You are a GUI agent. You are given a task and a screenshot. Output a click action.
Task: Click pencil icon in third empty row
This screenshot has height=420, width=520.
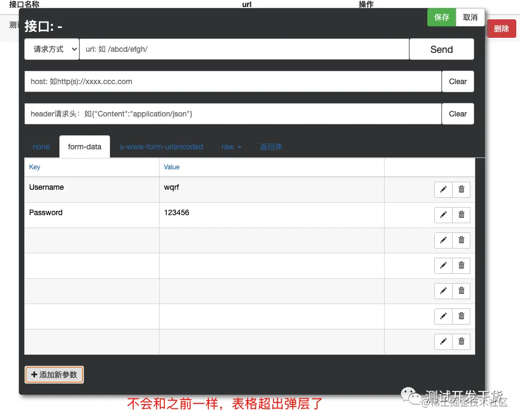click(x=443, y=291)
